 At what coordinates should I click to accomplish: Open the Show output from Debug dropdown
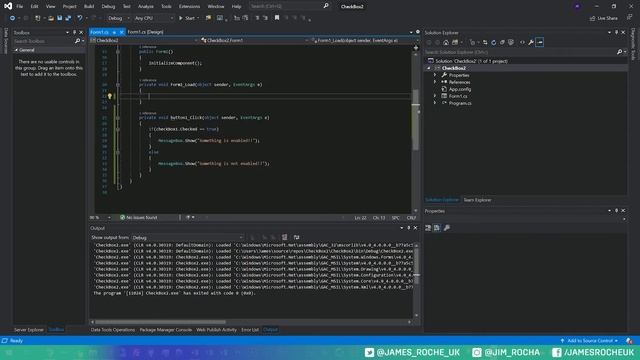pos(187,237)
